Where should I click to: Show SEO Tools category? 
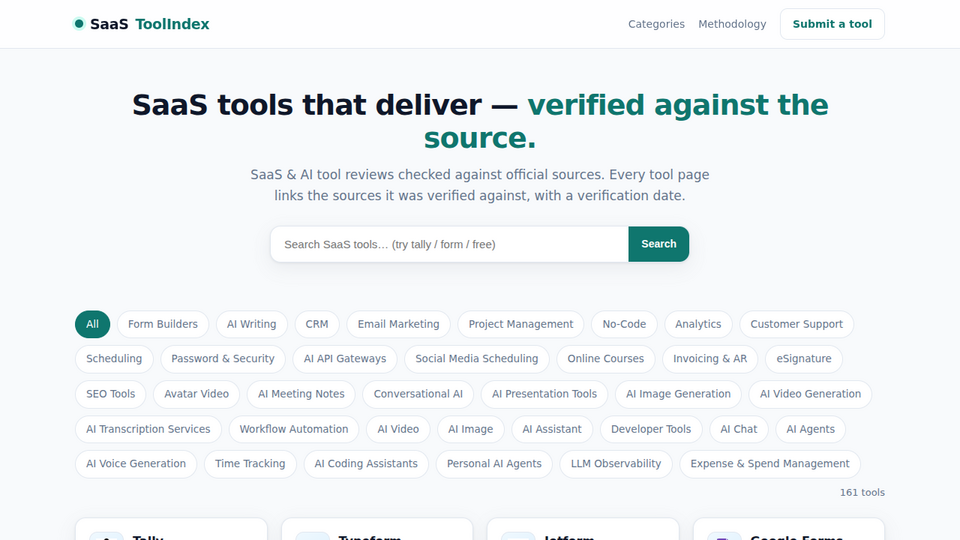(x=111, y=394)
